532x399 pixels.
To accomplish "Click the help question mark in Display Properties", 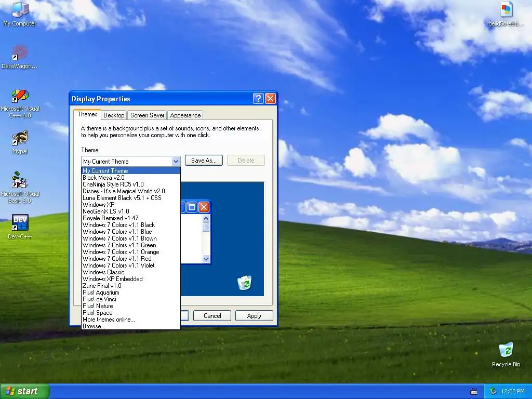I will [258, 98].
